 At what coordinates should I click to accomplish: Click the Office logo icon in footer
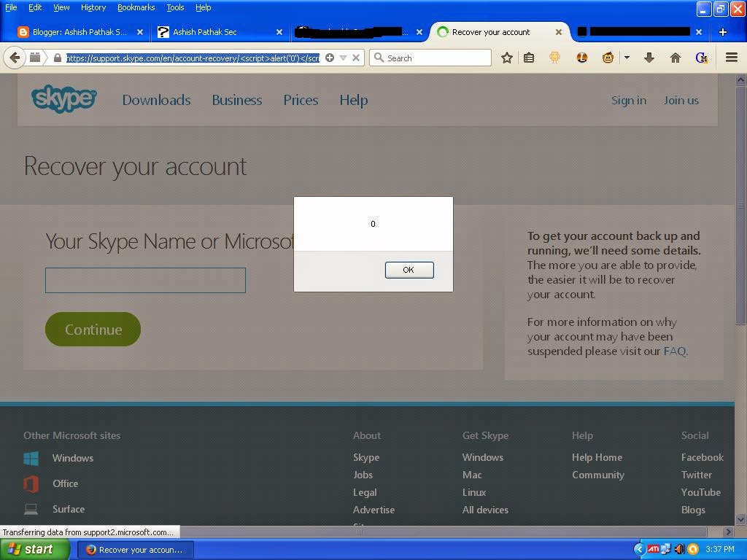coord(31,484)
